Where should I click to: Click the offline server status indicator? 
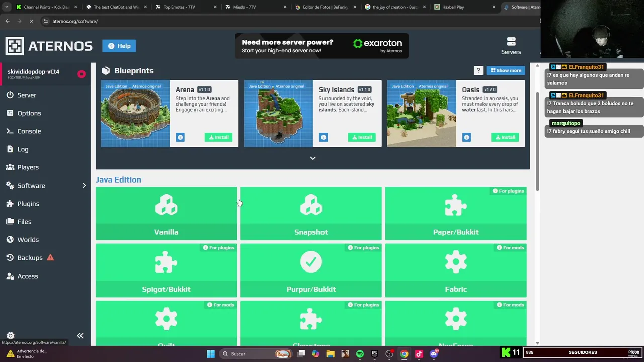pos(81,74)
